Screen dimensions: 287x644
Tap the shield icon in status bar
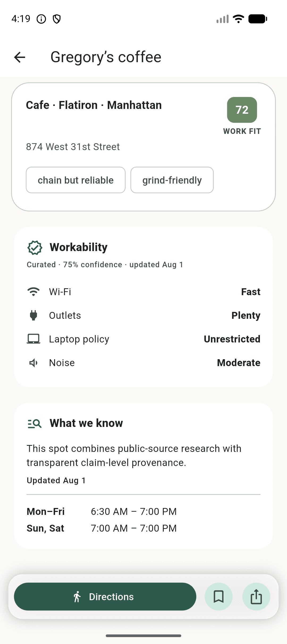point(57,19)
